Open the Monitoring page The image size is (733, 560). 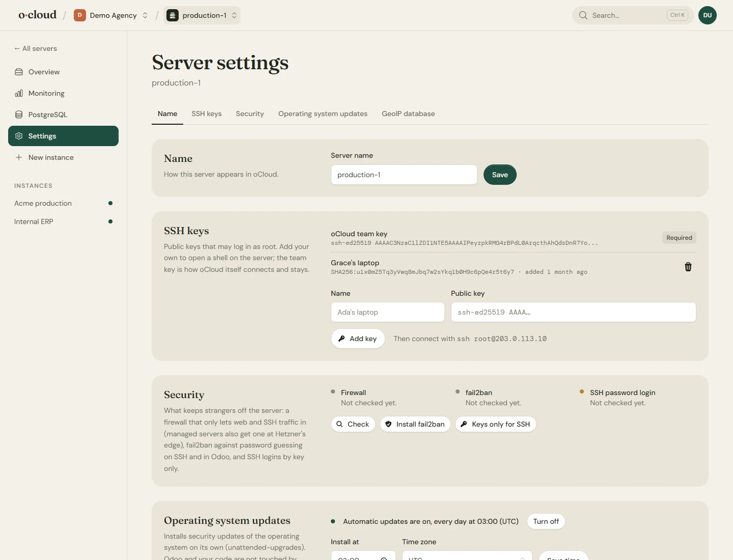63,93
